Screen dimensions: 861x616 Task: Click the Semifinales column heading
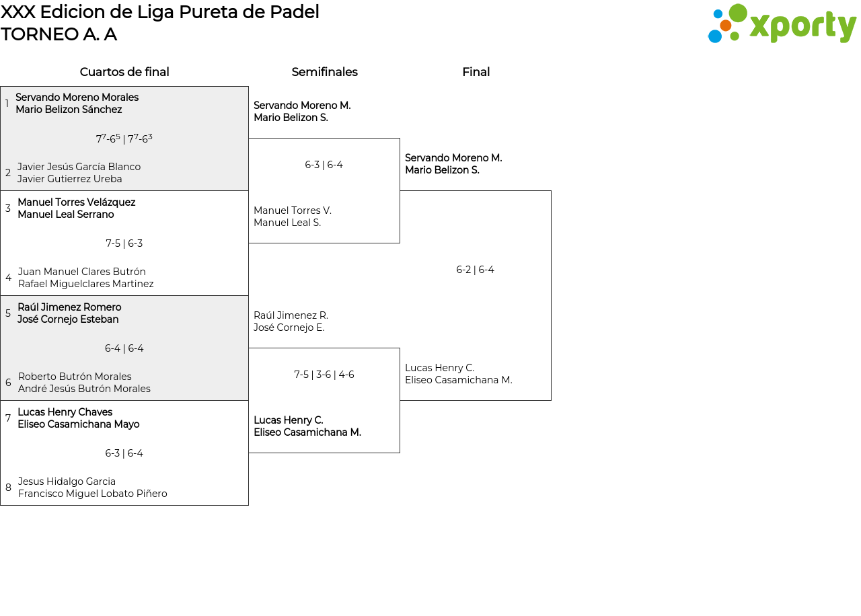324,72
